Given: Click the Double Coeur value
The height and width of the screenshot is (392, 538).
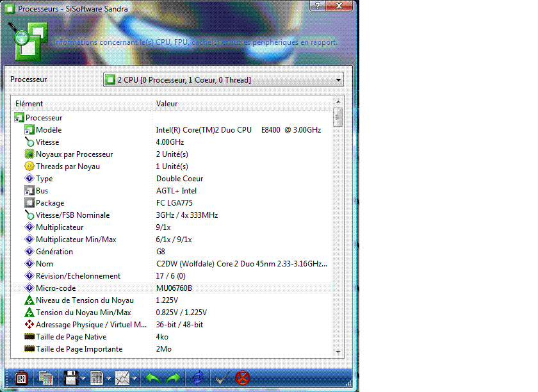Looking at the screenshot, I should [180, 179].
